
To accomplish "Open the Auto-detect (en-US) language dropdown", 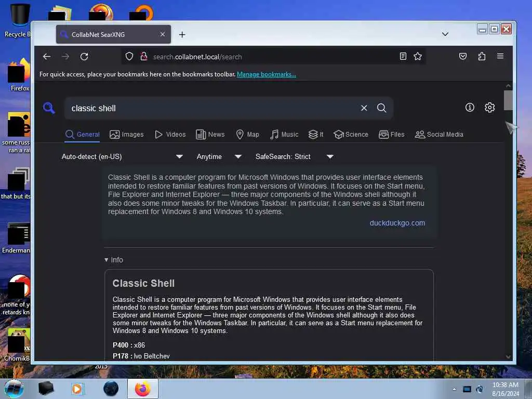I will (x=122, y=157).
